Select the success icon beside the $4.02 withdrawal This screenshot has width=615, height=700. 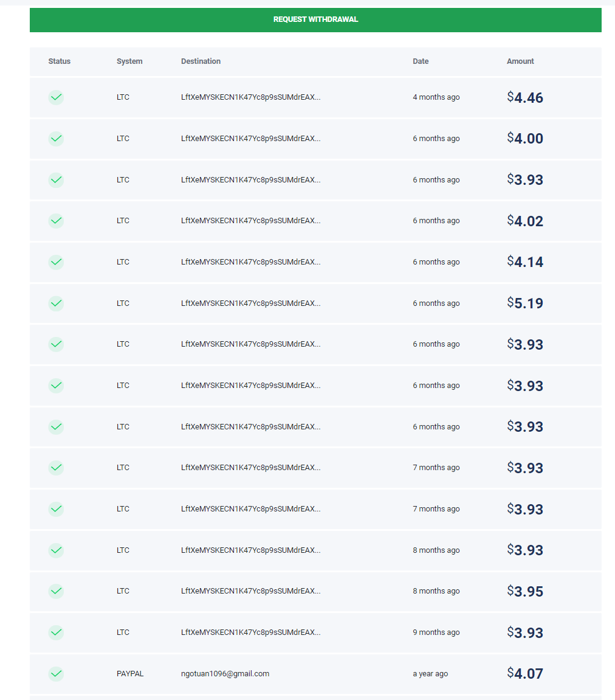pos(56,221)
